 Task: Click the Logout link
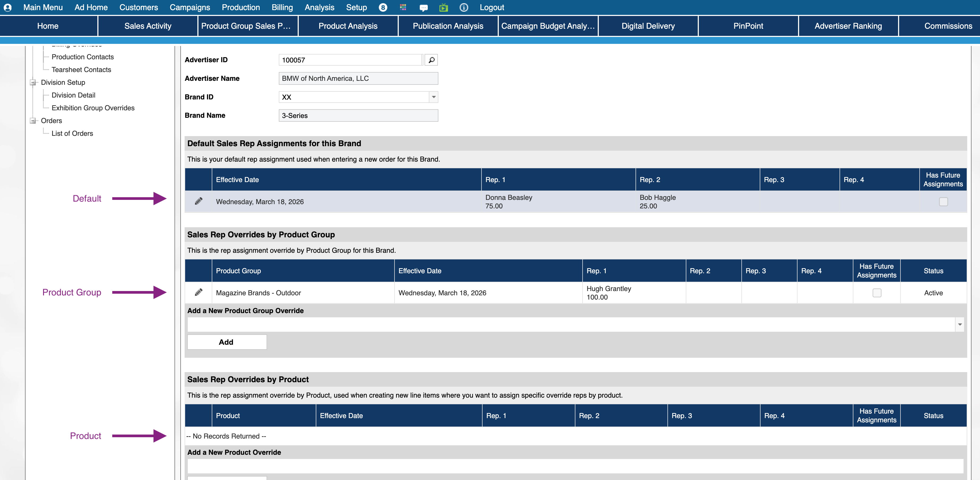pos(492,8)
